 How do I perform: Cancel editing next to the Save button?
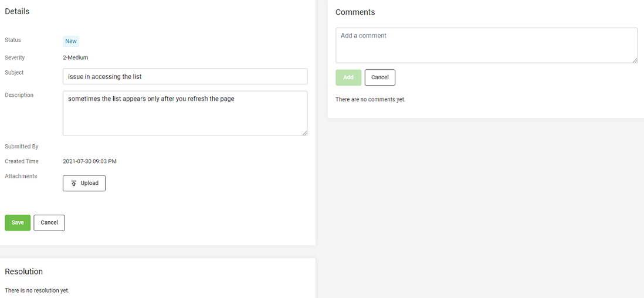49,222
